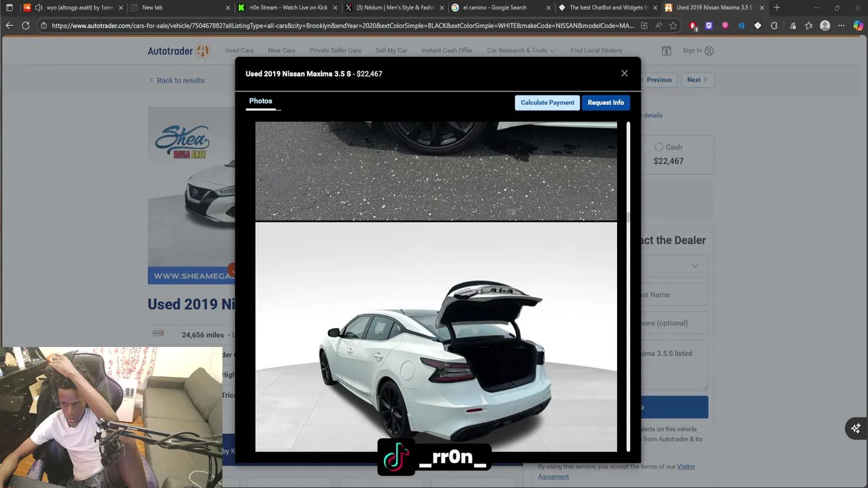This screenshot has width=868, height=488.
Task: Click the Sign In link
Action: click(698, 50)
